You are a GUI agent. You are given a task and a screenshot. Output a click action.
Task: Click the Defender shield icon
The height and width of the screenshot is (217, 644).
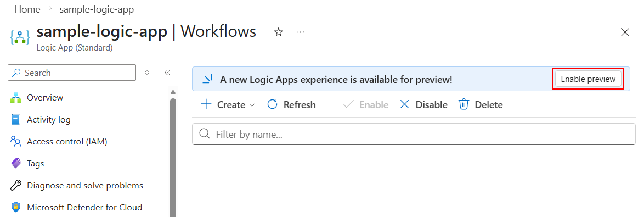[x=15, y=207]
